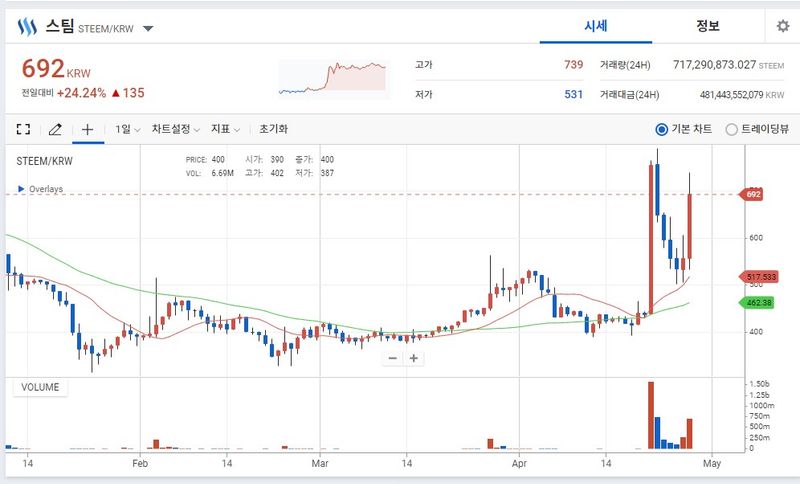Click the mini price sparkline thumbnail
The height and width of the screenshot is (484, 800).
pos(333,78)
